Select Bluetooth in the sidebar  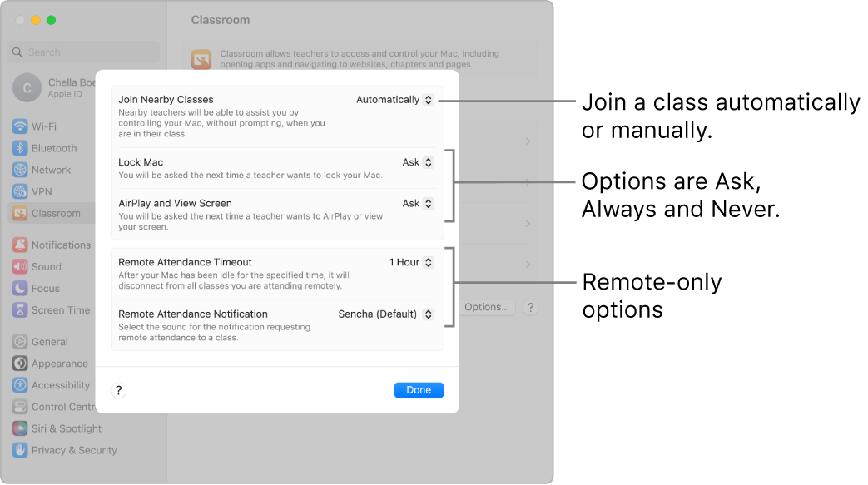(55, 148)
